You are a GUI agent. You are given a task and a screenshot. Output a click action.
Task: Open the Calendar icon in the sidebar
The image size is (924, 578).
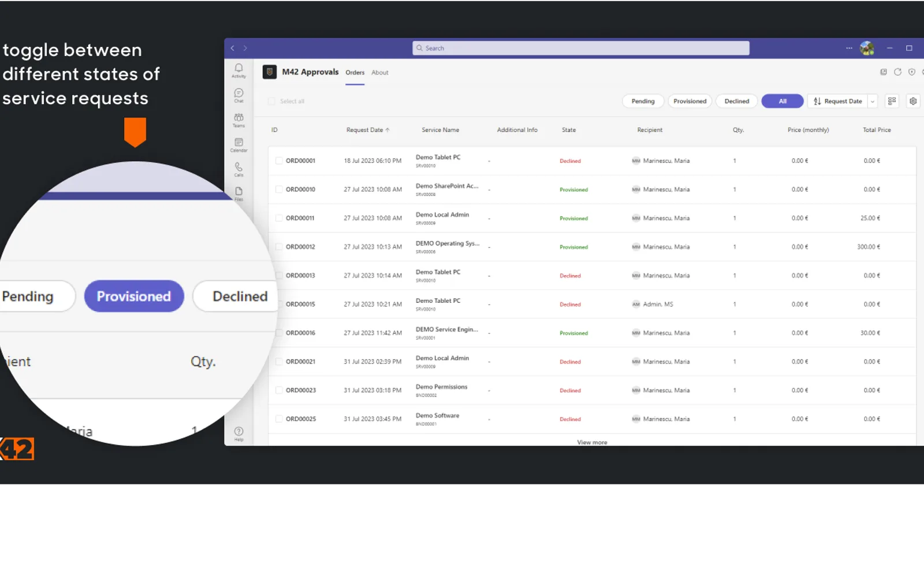[x=239, y=144]
